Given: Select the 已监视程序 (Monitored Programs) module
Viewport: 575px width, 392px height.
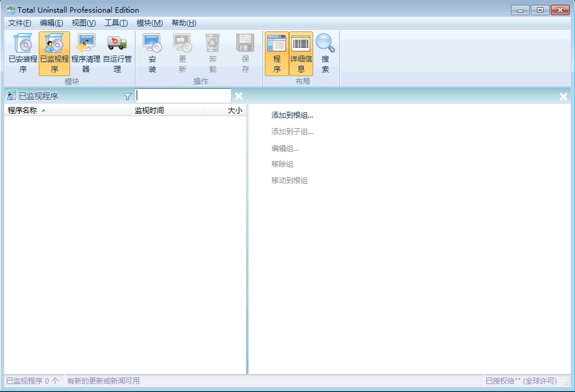Looking at the screenshot, I should [54, 53].
